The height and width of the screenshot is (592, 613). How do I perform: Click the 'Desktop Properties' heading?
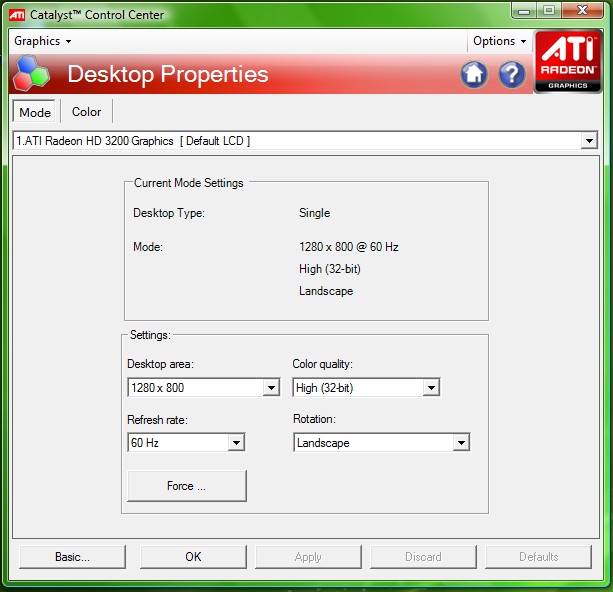[x=168, y=74]
